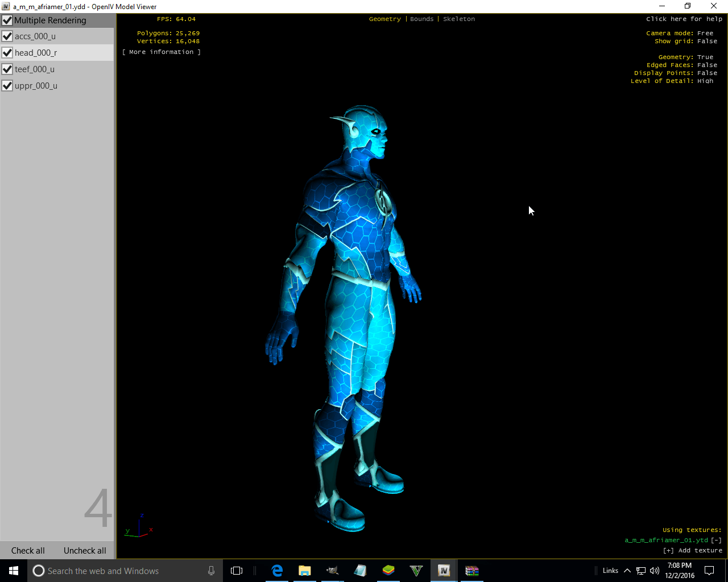Click the OpenIV app icon in the title bar
The image size is (728, 582).
click(6, 6)
